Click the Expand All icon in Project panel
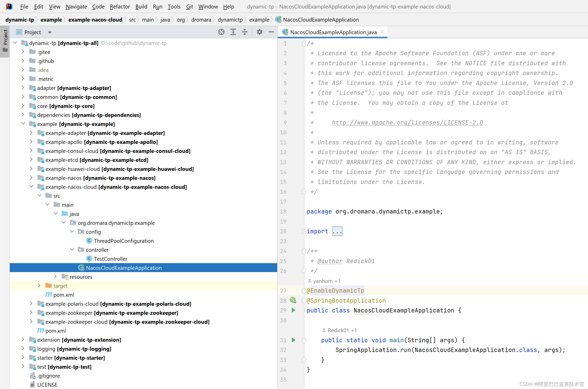This screenshot has width=588, height=389. (x=233, y=32)
